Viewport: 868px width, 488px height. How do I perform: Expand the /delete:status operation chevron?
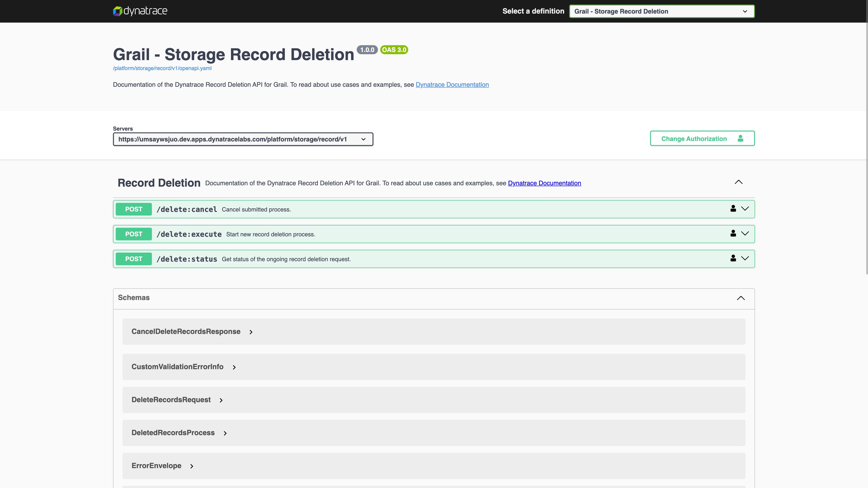pos(745,258)
